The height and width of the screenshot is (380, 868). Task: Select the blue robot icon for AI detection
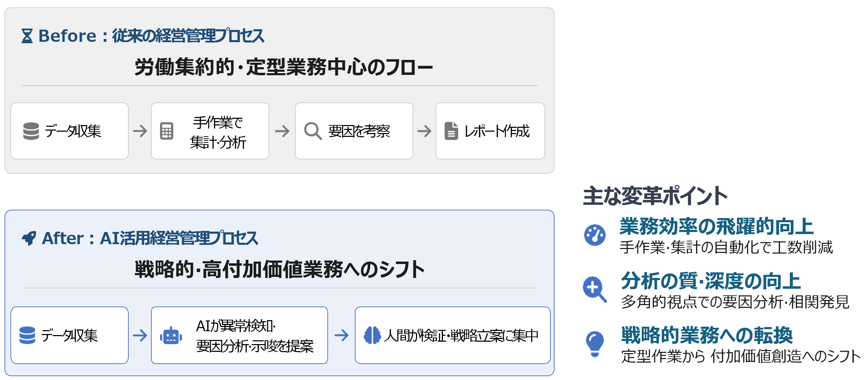tap(171, 336)
